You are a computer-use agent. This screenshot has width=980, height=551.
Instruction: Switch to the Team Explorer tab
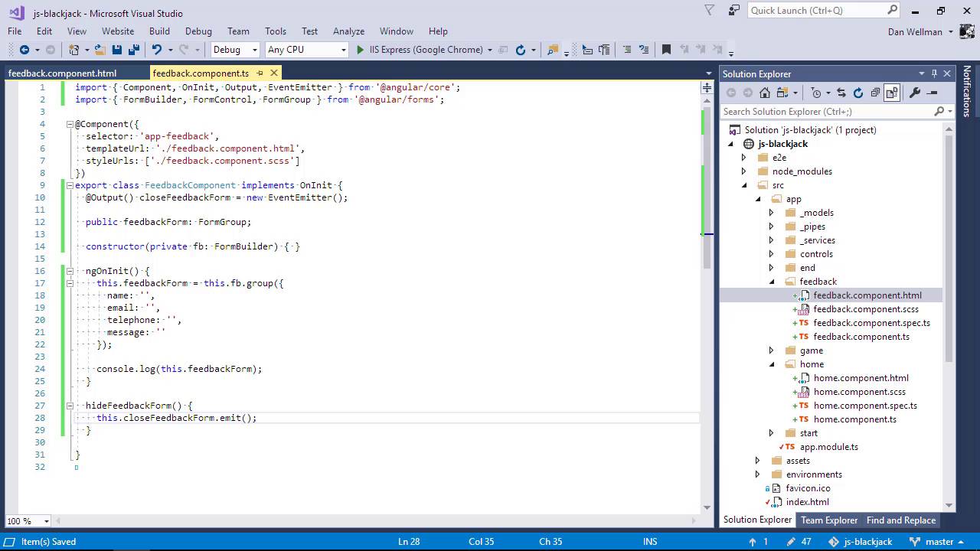point(828,520)
